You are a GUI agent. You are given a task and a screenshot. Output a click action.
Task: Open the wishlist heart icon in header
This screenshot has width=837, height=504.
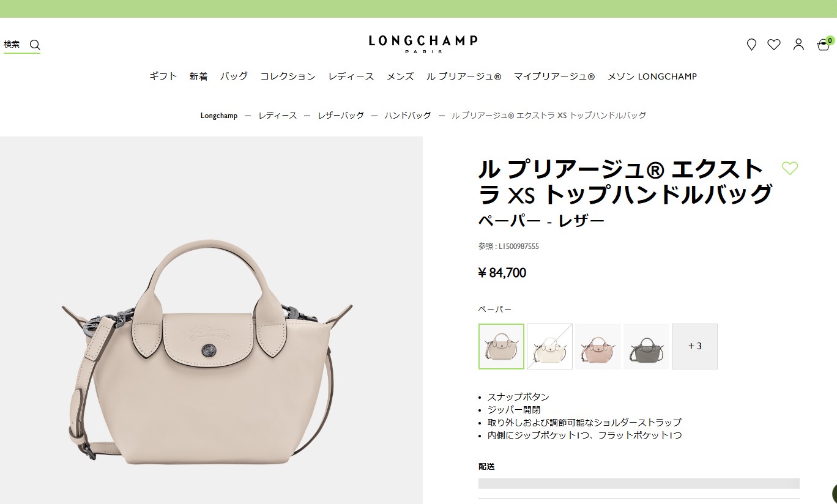coord(774,45)
